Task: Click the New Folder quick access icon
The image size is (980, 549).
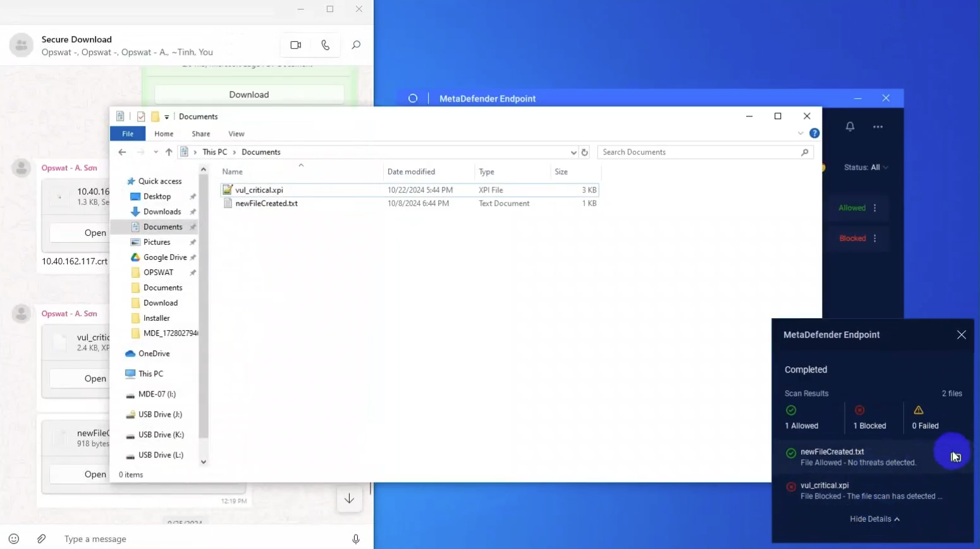Action: pos(155,116)
